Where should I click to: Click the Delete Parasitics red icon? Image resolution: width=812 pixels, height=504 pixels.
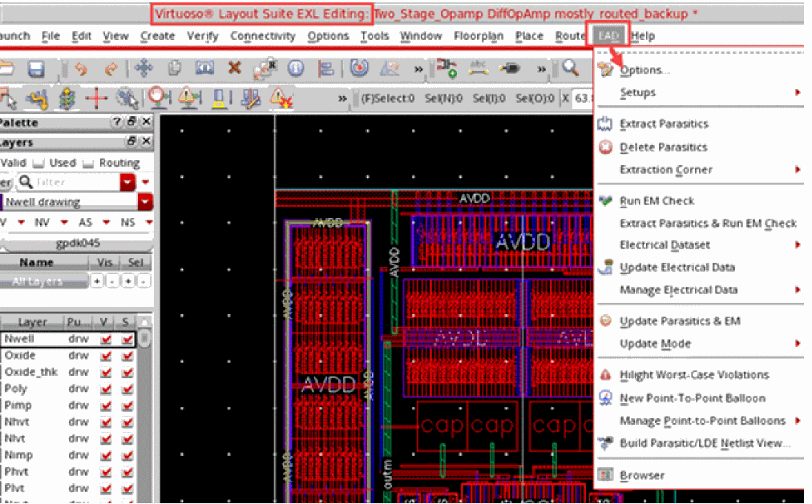coord(606,147)
